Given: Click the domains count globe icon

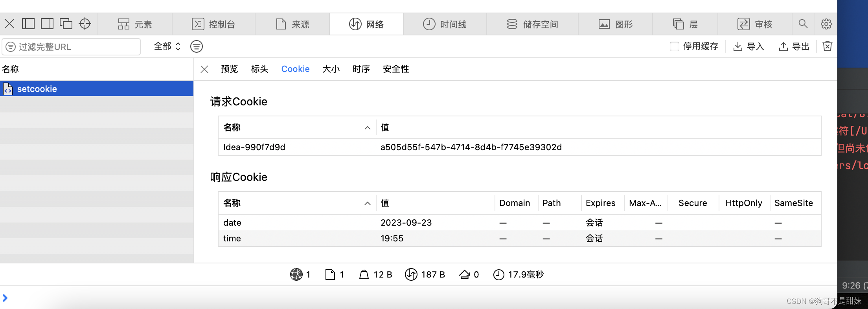Looking at the screenshot, I should [x=296, y=274].
